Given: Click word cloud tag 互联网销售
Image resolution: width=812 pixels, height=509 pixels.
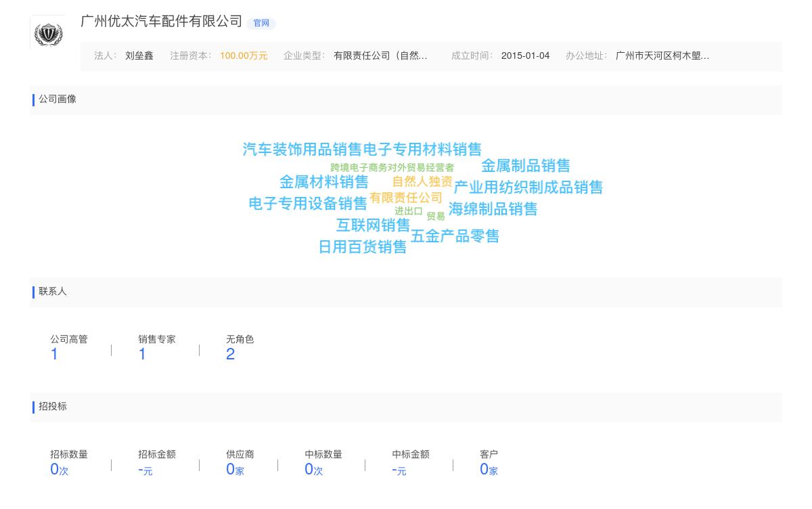Looking at the screenshot, I should tap(374, 225).
